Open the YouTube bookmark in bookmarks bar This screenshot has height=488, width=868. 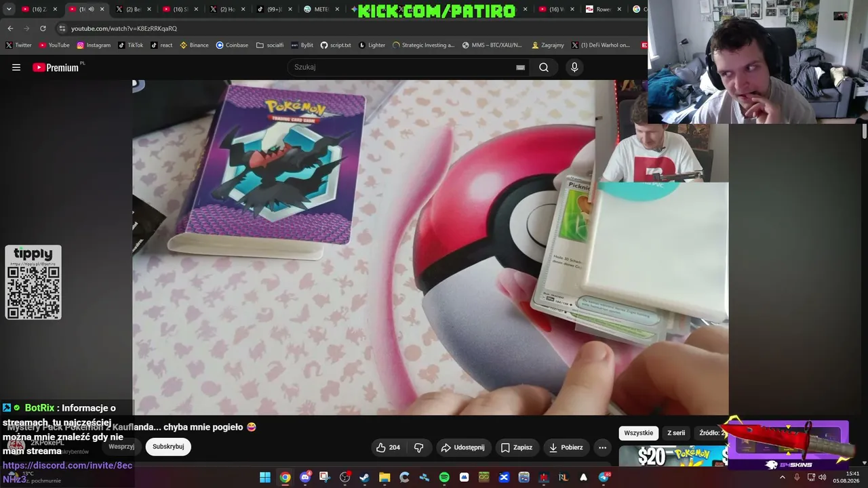(x=54, y=45)
